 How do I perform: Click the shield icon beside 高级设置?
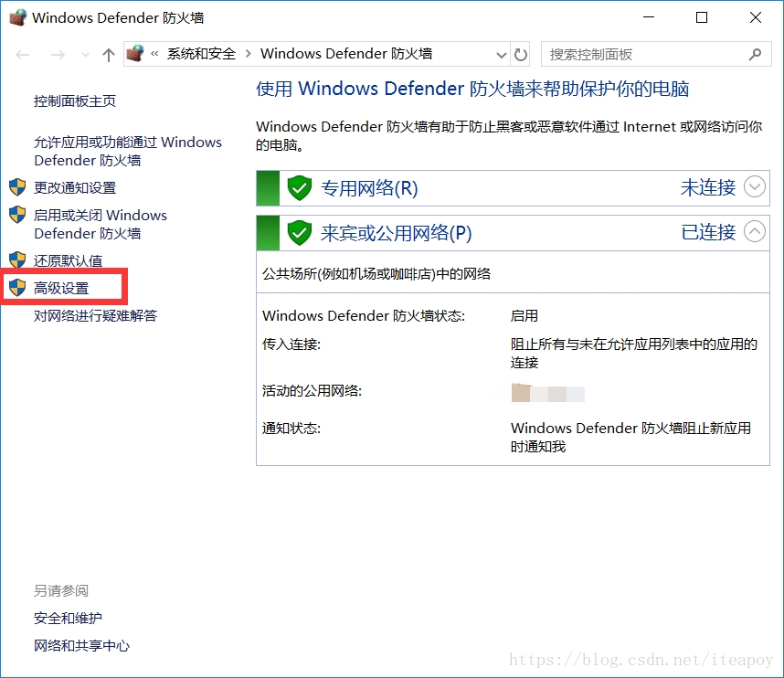coord(17,288)
